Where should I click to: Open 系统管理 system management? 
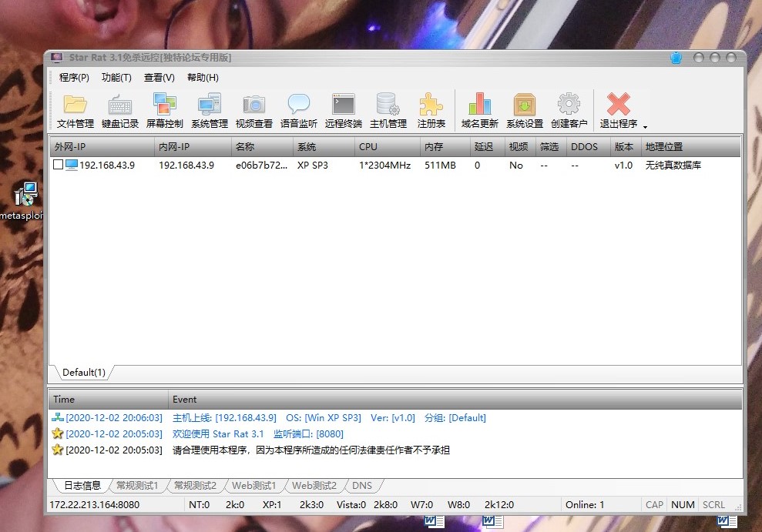coord(210,111)
